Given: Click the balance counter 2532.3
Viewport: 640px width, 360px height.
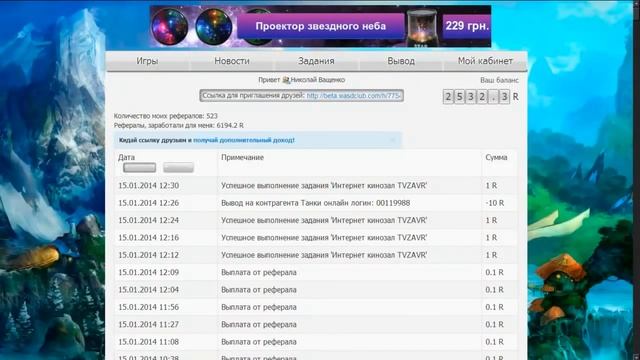Looking at the screenshot, I should [476, 97].
